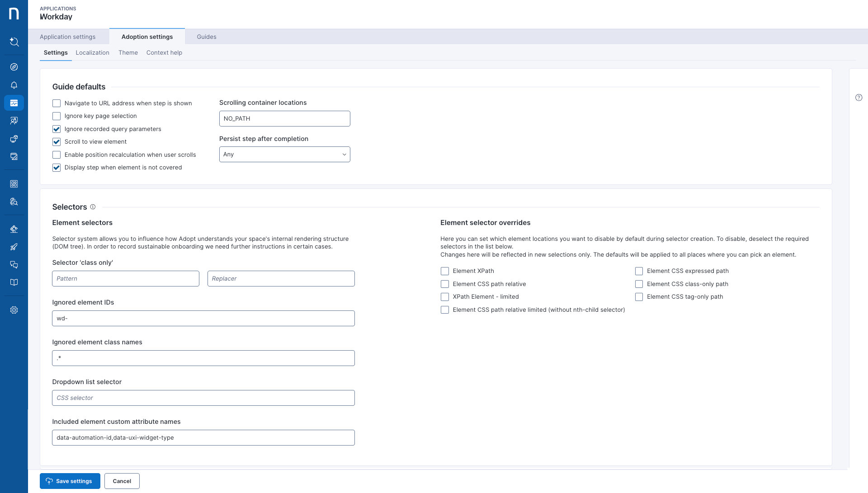Enable Navigate to URL address when step is shown

coord(57,103)
